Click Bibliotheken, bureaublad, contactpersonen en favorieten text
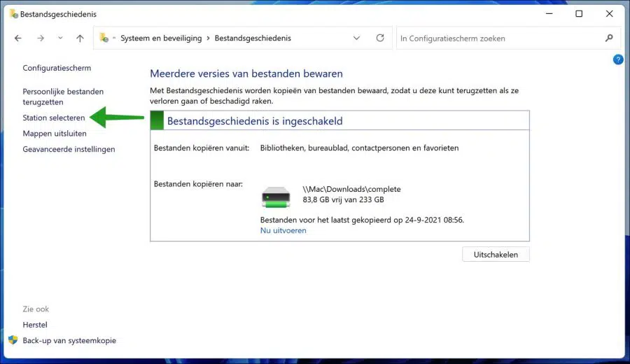This screenshot has width=630, height=364. [359, 148]
